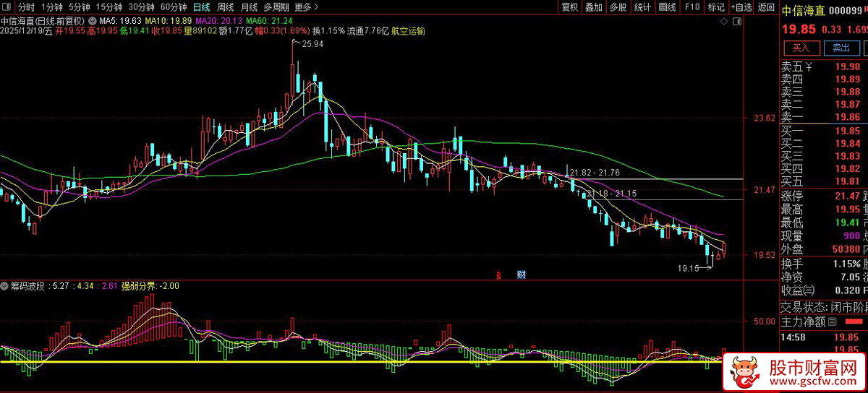The height and width of the screenshot is (393, 868).
Task: Click the pin icon in top-left corner
Action: (7, 7)
